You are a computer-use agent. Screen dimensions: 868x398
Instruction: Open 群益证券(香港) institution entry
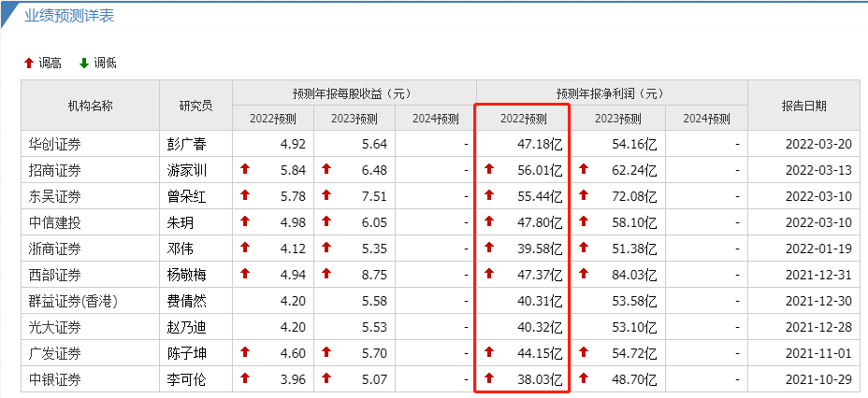(74, 300)
